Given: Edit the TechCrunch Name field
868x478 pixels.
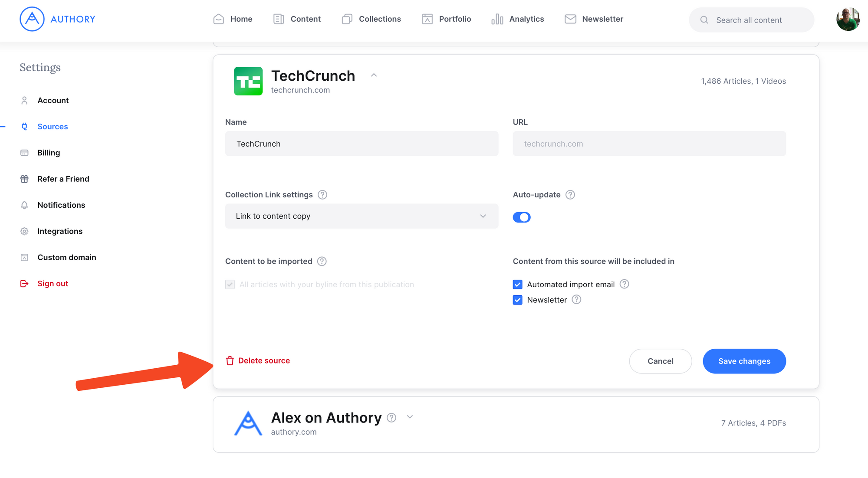Looking at the screenshot, I should (362, 144).
